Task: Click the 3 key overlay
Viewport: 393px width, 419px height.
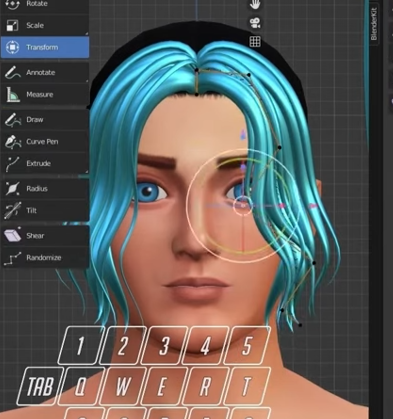Action: (x=164, y=346)
